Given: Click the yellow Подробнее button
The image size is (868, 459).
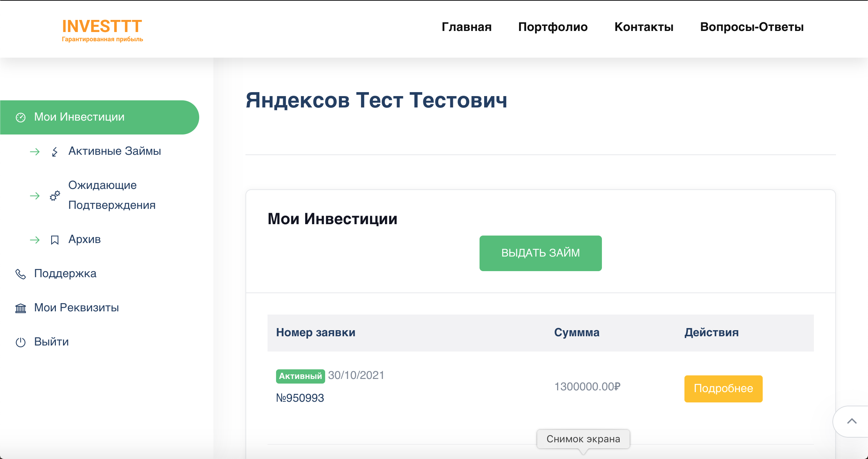Looking at the screenshot, I should [723, 389].
